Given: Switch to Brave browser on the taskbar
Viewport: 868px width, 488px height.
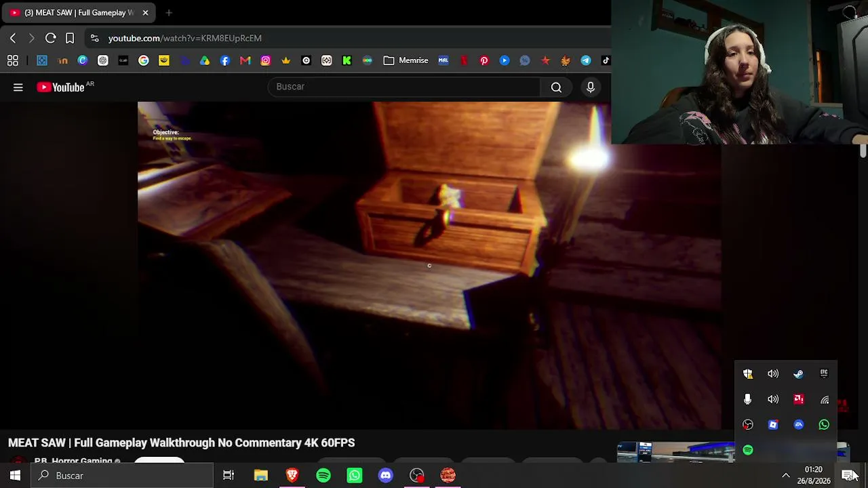Looking at the screenshot, I should click(292, 475).
